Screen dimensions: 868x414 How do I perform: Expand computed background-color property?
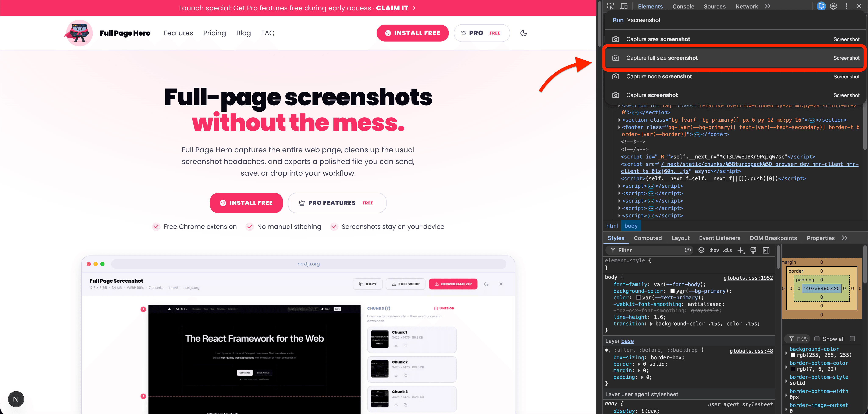click(x=786, y=353)
